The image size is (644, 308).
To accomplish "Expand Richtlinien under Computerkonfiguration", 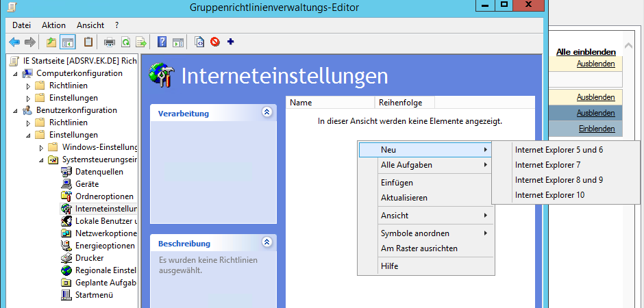I will pyautogui.click(x=28, y=86).
